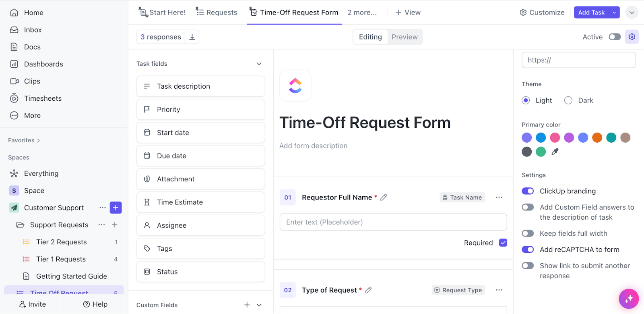Viewport: 644px width, 314px height.
Task: Click the https:// URL input field
Action: [x=578, y=60]
